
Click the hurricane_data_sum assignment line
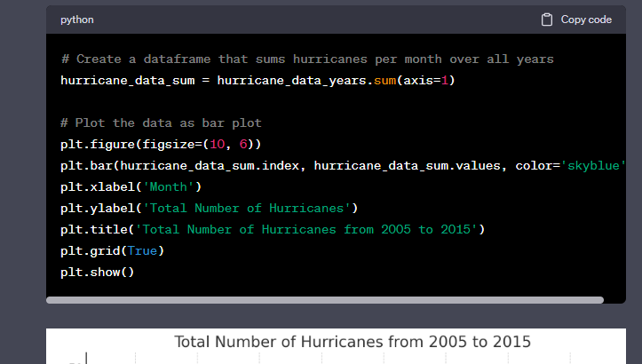pos(258,80)
